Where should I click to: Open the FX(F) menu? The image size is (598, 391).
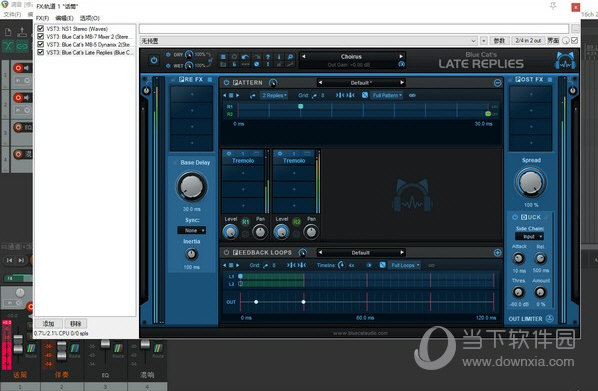click(42, 18)
